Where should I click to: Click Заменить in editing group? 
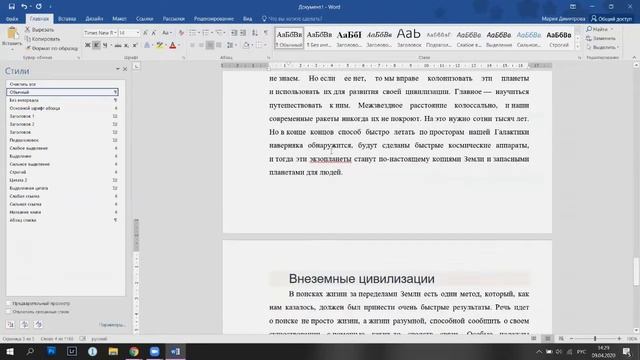click(601, 38)
